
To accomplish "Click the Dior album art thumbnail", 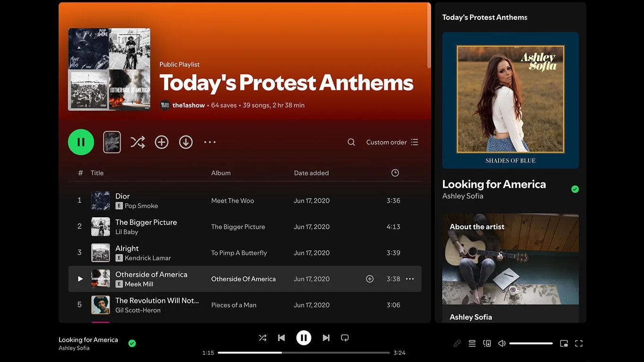I will pyautogui.click(x=100, y=201).
